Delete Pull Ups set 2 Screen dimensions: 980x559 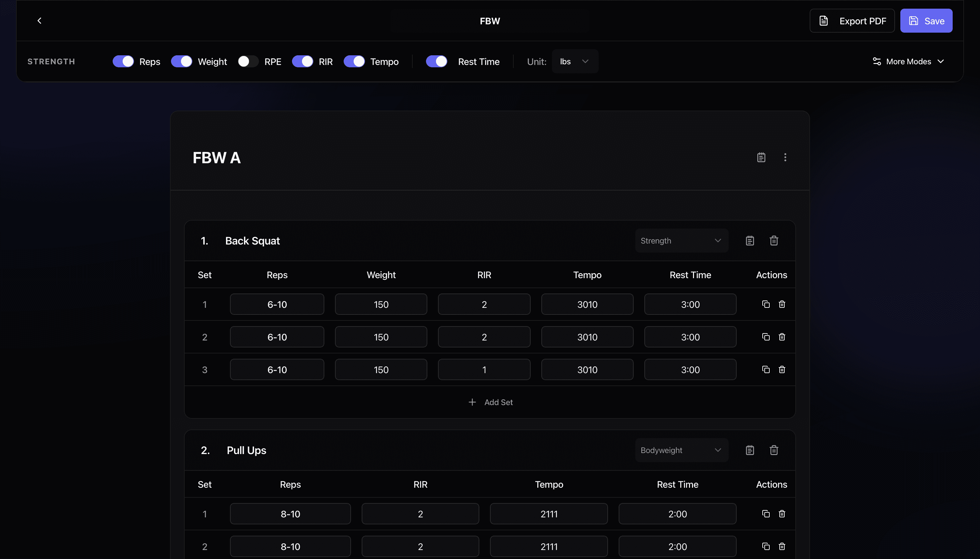click(782, 547)
